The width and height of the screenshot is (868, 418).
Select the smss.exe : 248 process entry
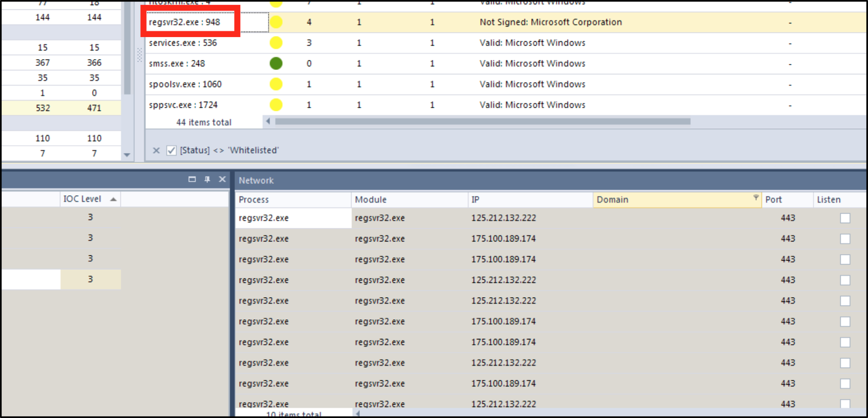(x=177, y=64)
